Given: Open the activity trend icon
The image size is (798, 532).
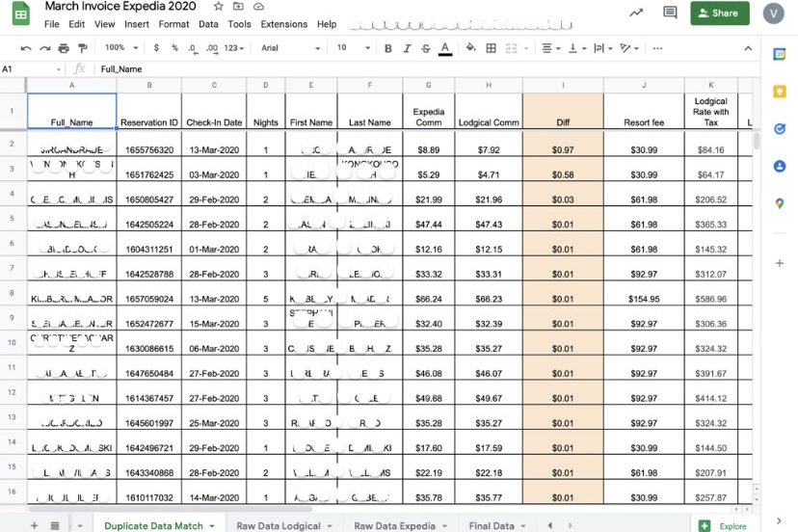Looking at the screenshot, I should pyautogui.click(x=636, y=13).
